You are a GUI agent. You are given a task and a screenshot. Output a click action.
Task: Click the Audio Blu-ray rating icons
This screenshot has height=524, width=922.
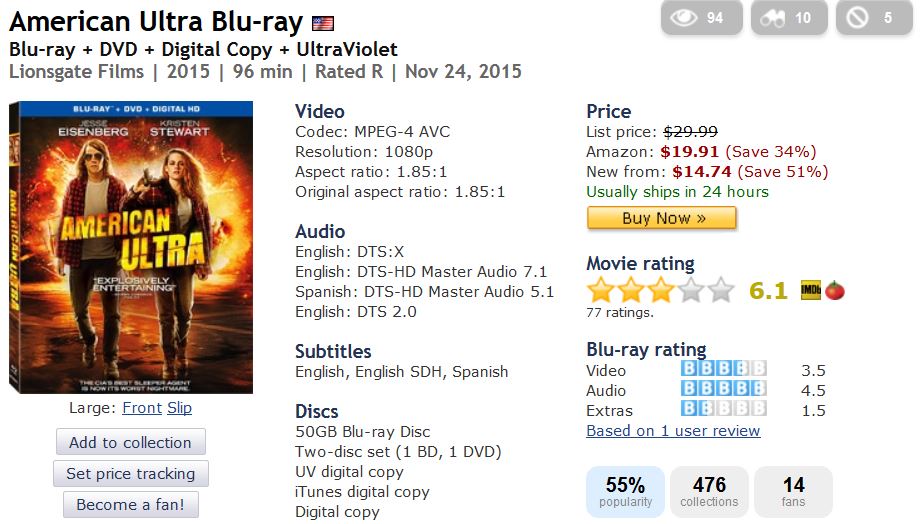724,389
